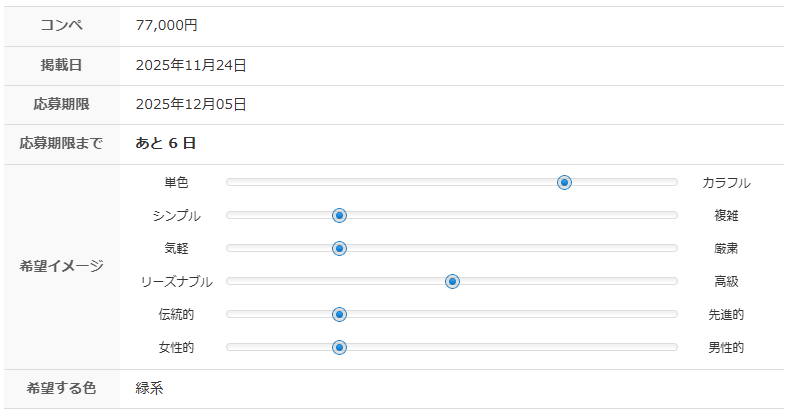Click the 伝統的–先進的 slider handle
Viewport: 785px width, 410px height.
(x=339, y=314)
